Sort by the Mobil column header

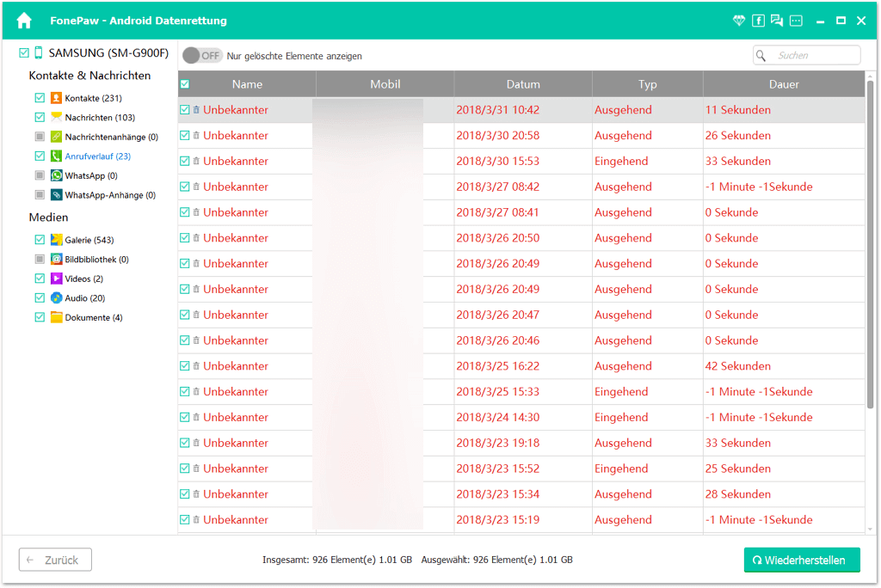pyautogui.click(x=385, y=84)
